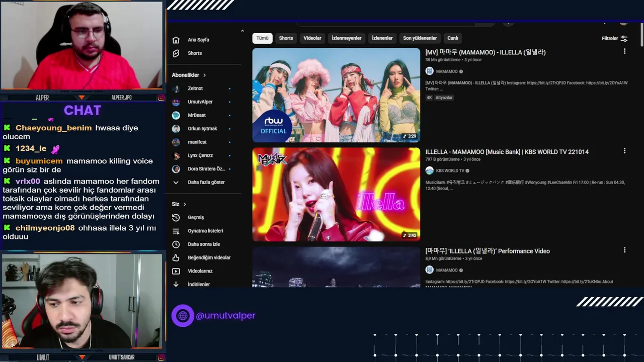This screenshot has width=644, height=362.
Task: Open Zeitnot channel avatar
Action: point(176,88)
